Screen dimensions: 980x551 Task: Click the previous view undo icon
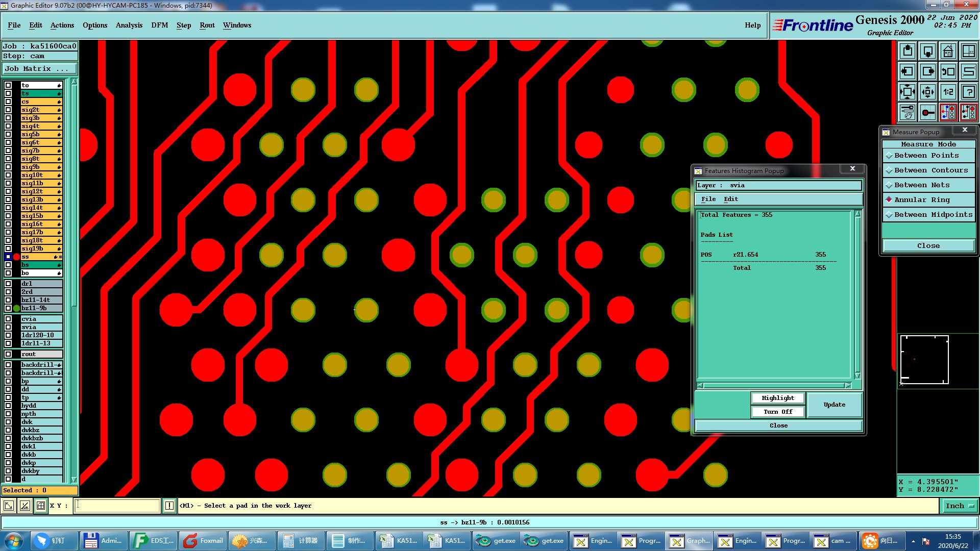point(948,71)
